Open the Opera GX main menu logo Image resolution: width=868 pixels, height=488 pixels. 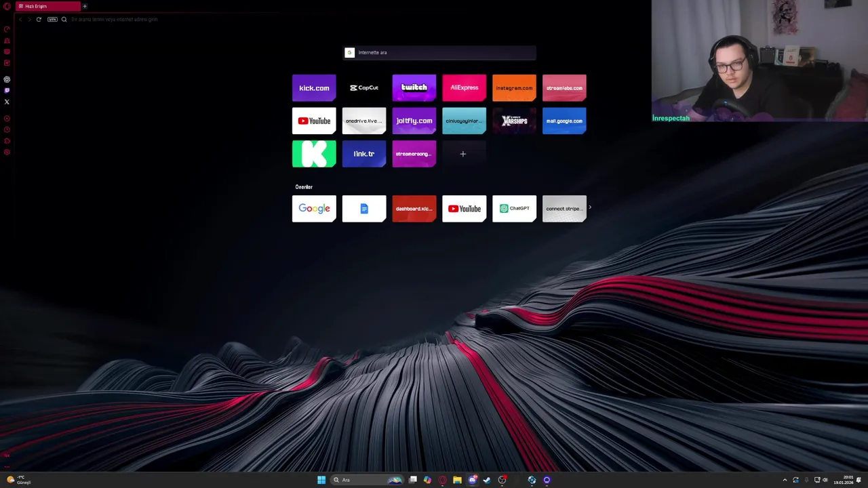[x=7, y=6]
